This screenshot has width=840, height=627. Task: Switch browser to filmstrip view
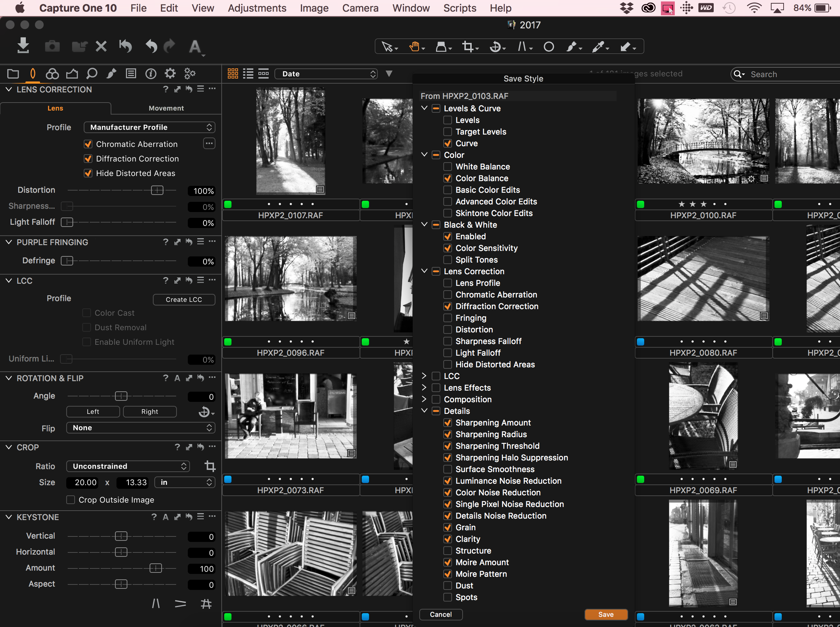tap(264, 73)
